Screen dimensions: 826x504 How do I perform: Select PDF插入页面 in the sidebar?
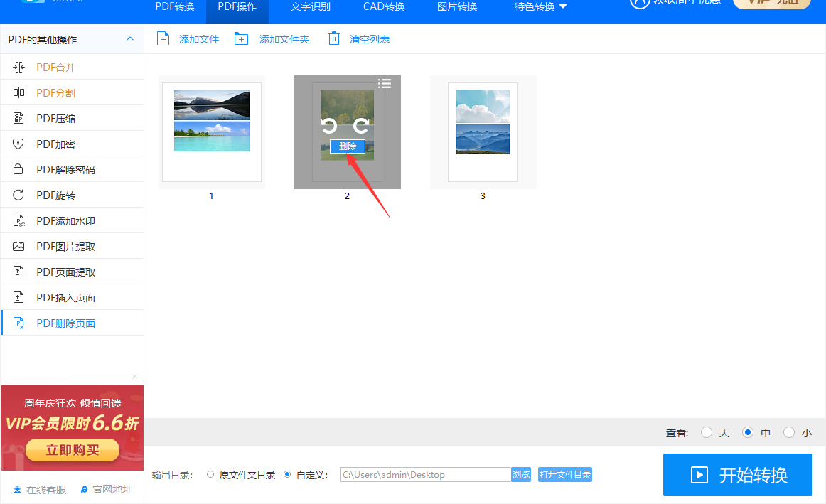point(73,298)
